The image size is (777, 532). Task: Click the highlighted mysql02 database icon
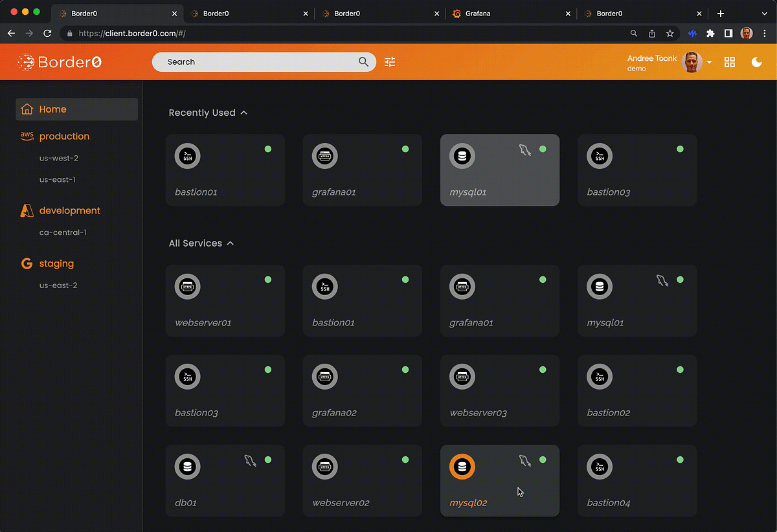coord(462,466)
